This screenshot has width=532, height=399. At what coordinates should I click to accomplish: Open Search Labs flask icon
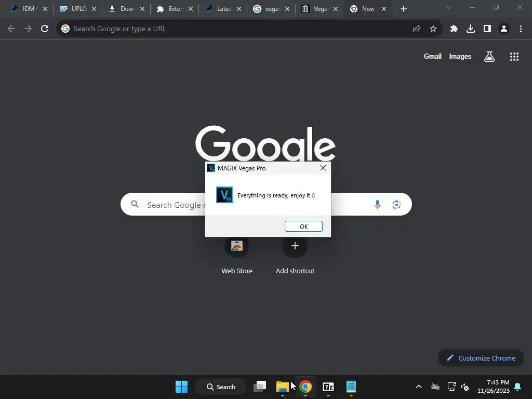click(489, 57)
